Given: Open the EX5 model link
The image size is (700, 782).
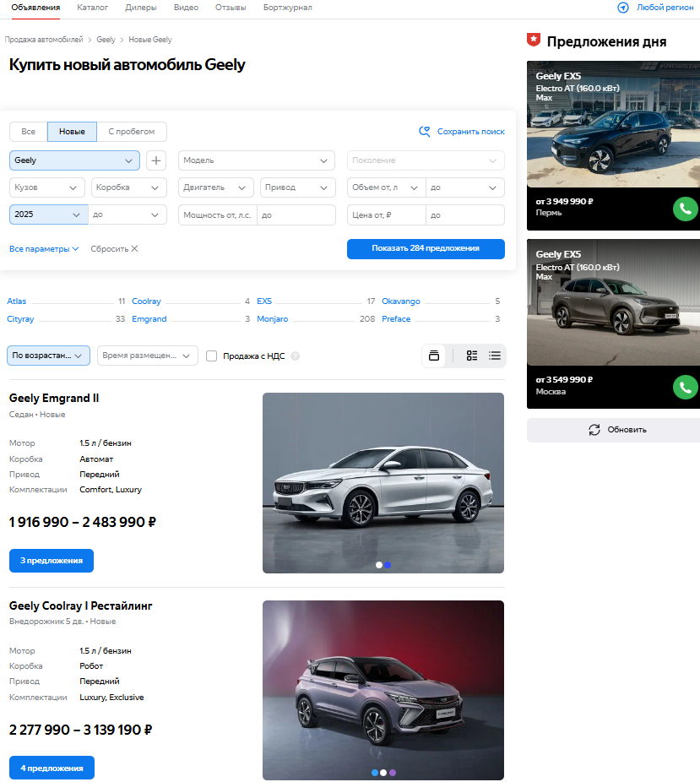Looking at the screenshot, I should (x=264, y=301).
